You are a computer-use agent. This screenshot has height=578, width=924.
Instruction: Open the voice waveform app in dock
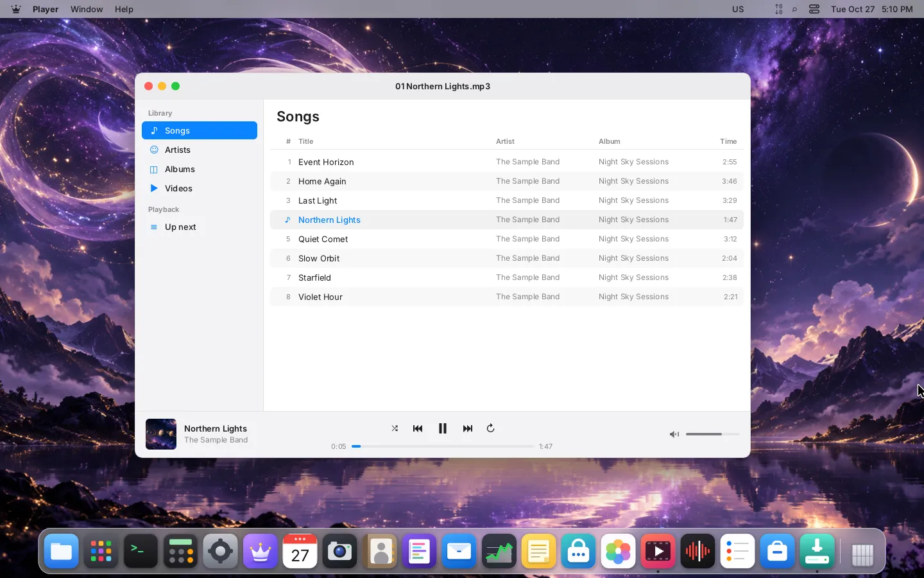(x=697, y=551)
